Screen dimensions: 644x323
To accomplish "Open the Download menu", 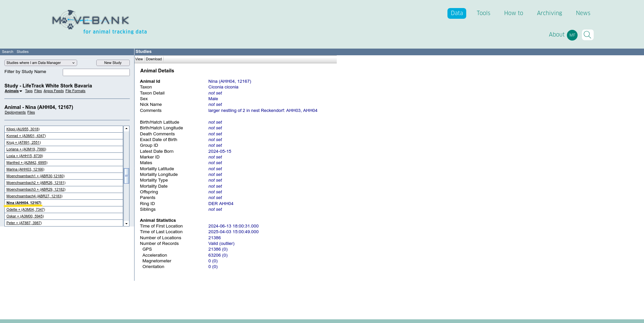I will coord(154,59).
